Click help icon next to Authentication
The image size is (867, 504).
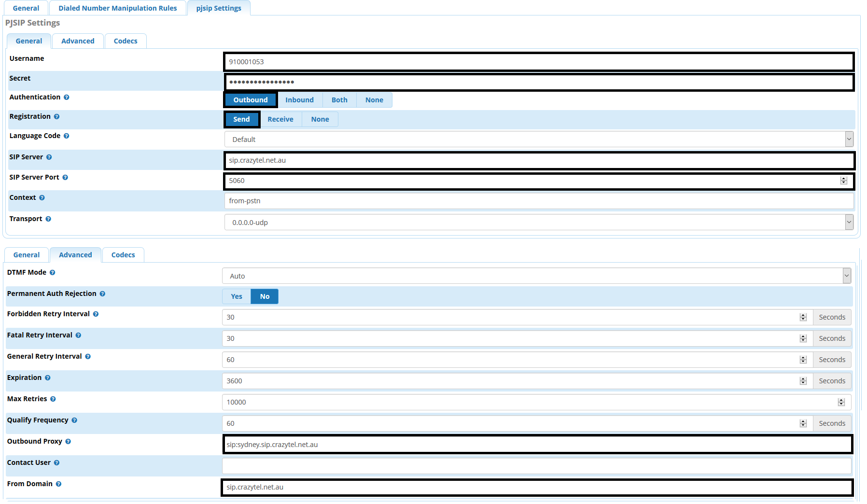[x=67, y=98]
